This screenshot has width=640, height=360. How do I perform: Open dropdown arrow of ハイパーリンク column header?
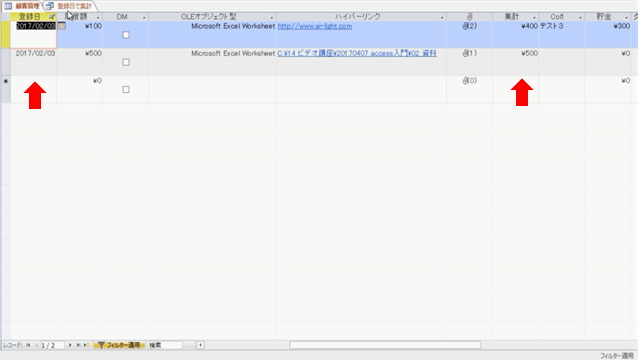(442, 18)
